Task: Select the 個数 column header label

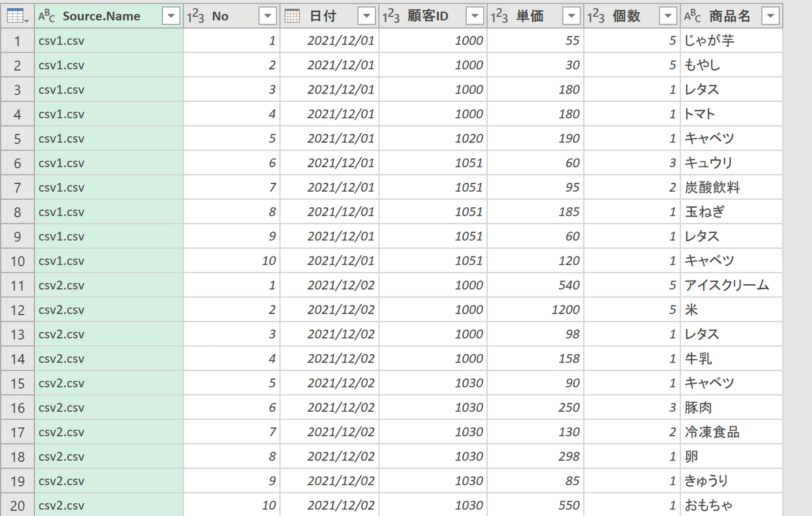Action: (x=626, y=16)
